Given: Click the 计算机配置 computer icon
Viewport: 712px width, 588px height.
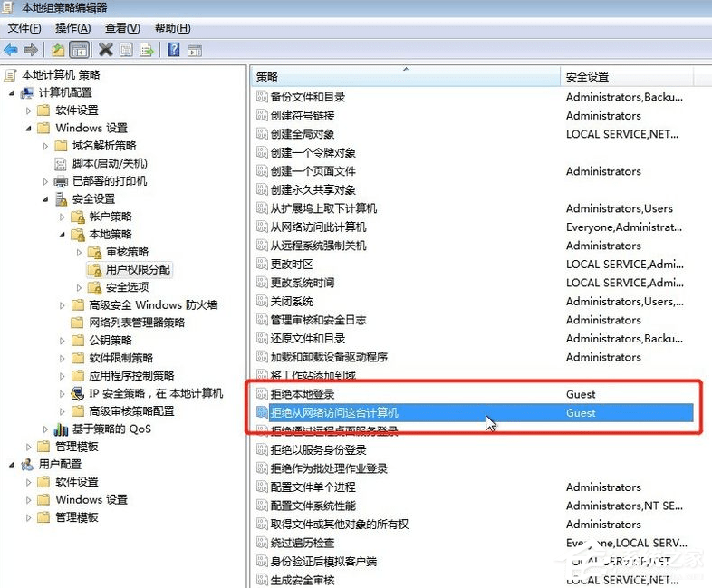Looking at the screenshot, I should coord(28,92).
